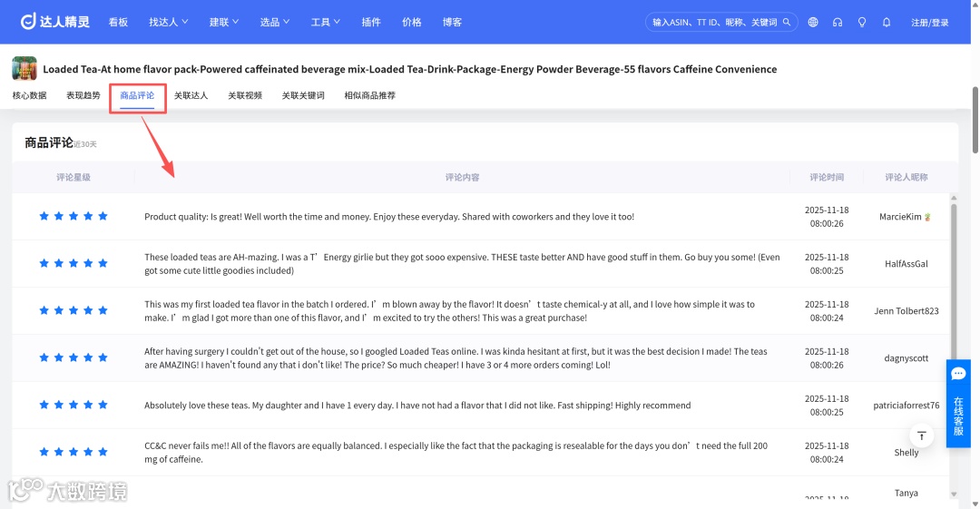Expand the 工具 dropdown menu
The width and height of the screenshot is (980, 509).
point(325,22)
